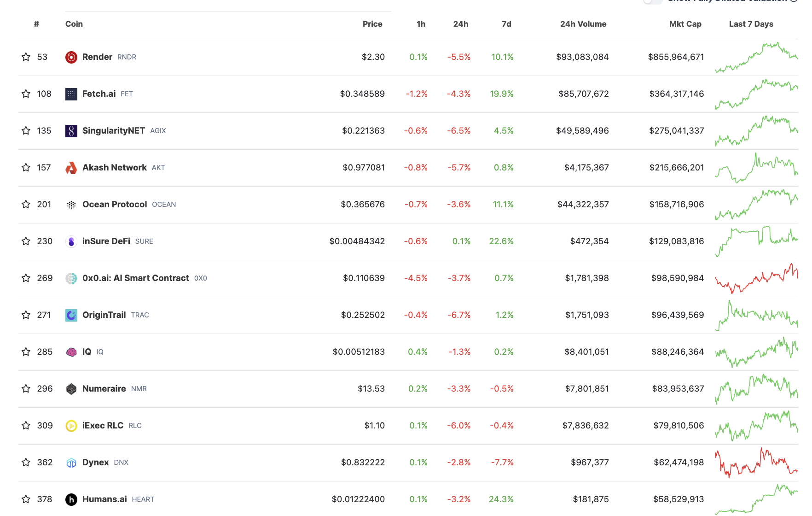Open the IQ coin page
This screenshot has width=812, height=516.
tap(87, 352)
